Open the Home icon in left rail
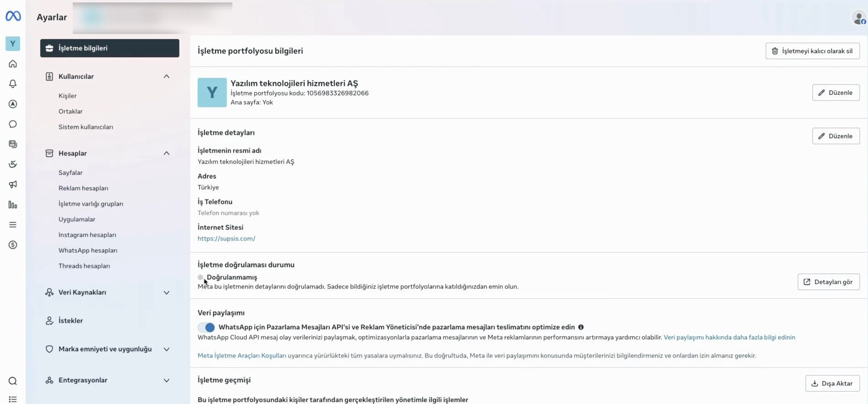Screen dimensions: 868x404 tap(13, 64)
